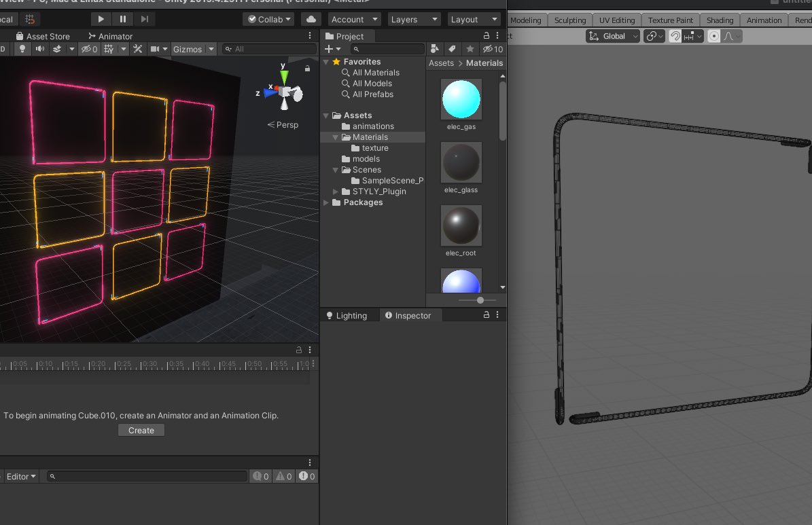Open Component Editor Tools icon
This screenshot has width=812, height=525.
coord(138,49)
